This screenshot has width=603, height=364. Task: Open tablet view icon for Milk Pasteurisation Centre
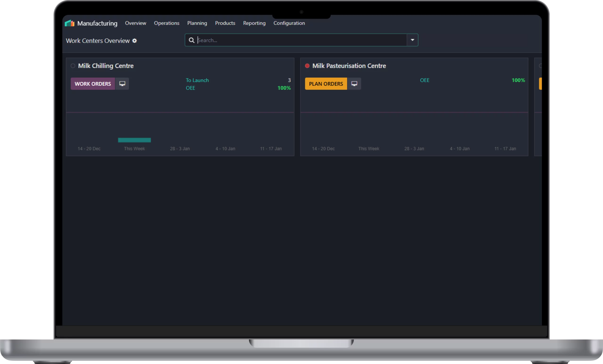click(354, 84)
